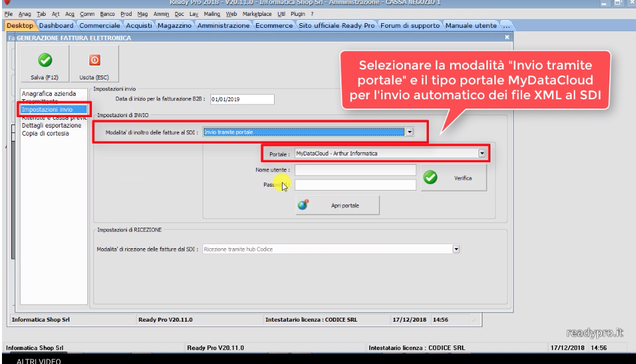Image resolution: width=636 pixels, height=364 pixels.
Task: Click the Nome utente input field
Action: coord(355,170)
